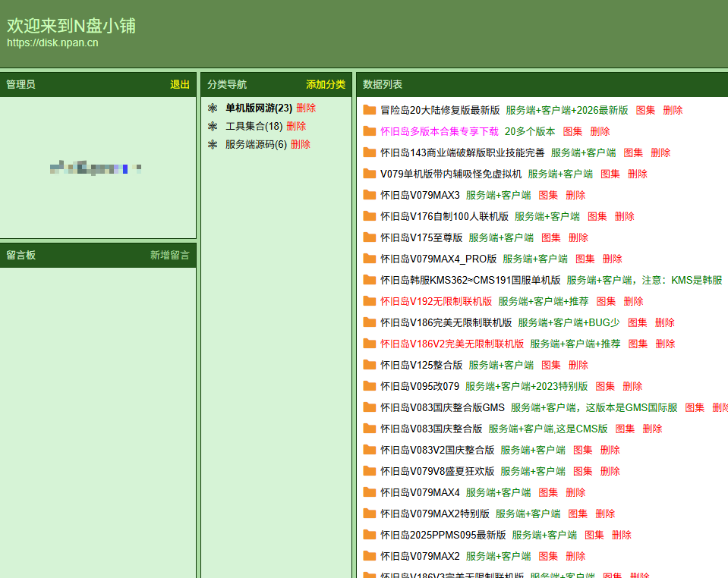Delete the 怀旧岛V095改079 entry

[632, 386]
